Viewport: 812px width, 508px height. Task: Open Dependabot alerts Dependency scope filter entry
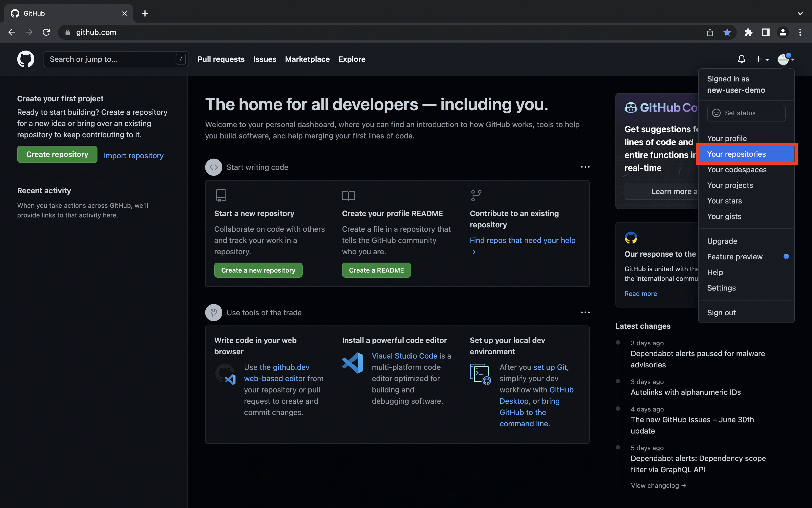pyautogui.click(x=698, y=464)
